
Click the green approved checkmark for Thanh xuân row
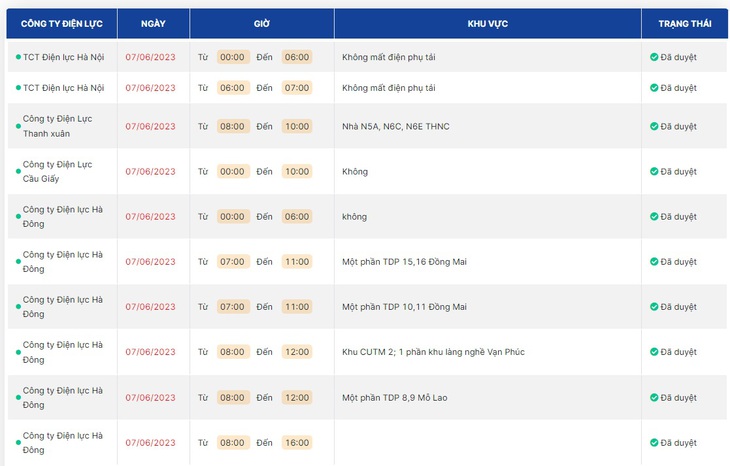pyautogui.click(x=654, y=127)
